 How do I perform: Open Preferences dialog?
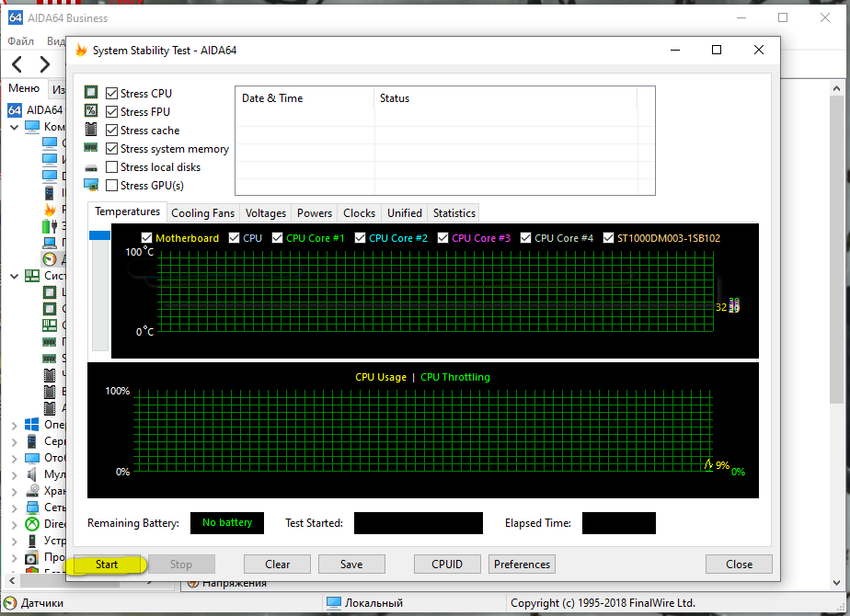(x=522, y=565)
